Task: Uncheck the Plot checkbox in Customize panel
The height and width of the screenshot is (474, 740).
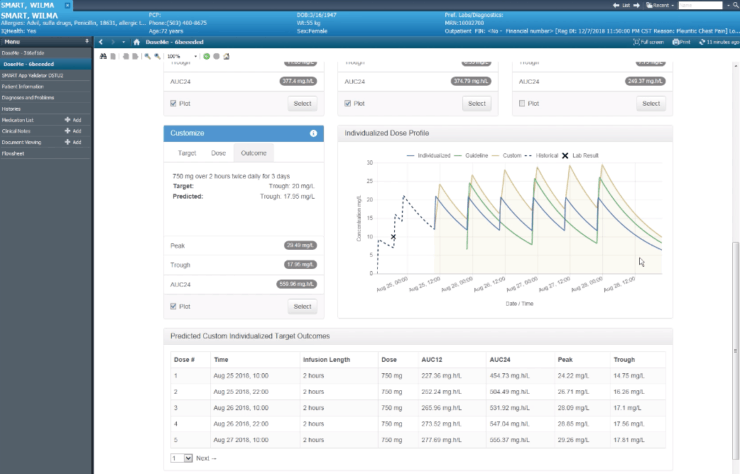Action: click(173, 306)
